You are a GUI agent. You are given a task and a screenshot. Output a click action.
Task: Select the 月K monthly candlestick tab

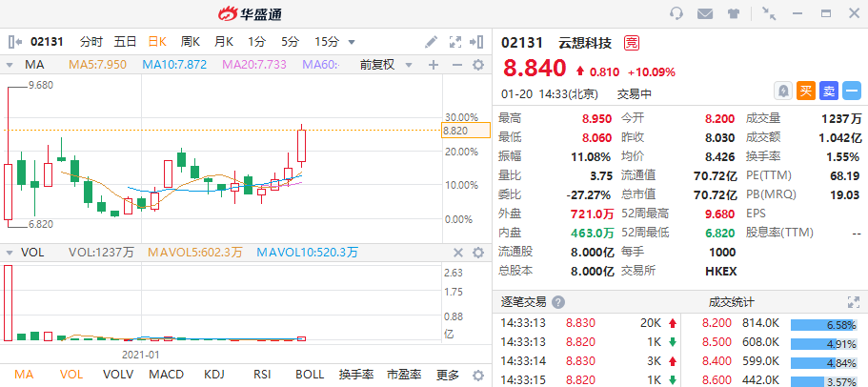(x=224, y=42)
